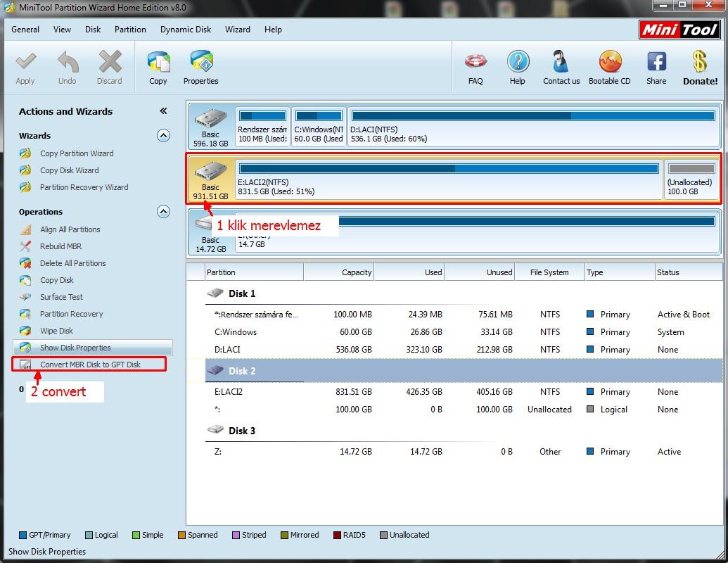Open the View menu
The width and height of the screenshot is (728, 563).
[62, 30]
